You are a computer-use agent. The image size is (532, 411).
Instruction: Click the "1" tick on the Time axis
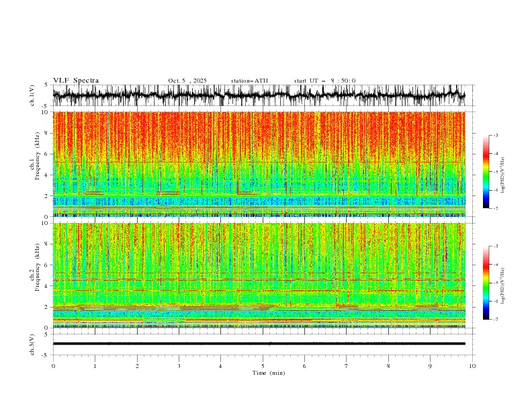(95, 366)
